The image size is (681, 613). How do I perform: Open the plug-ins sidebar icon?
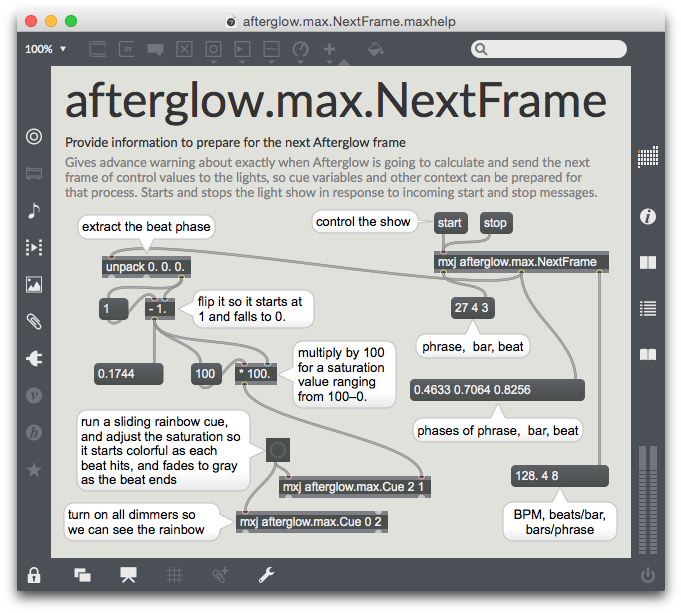point(34,359)
